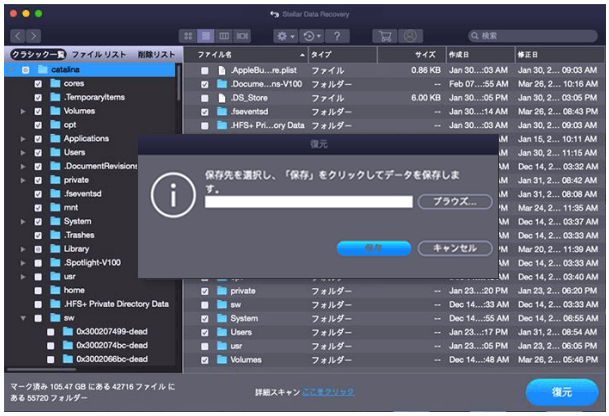
Task: Sort by 作成日 column header
Action: coord(480,55)
